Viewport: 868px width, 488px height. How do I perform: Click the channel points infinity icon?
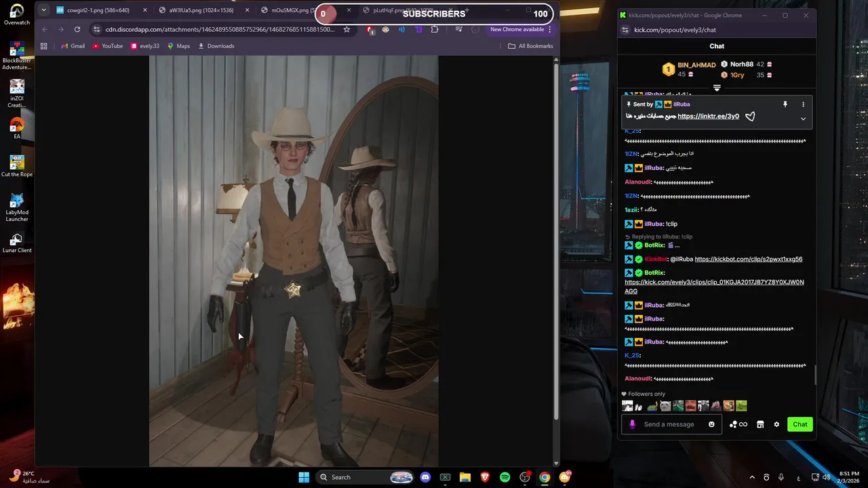point(738,424)
